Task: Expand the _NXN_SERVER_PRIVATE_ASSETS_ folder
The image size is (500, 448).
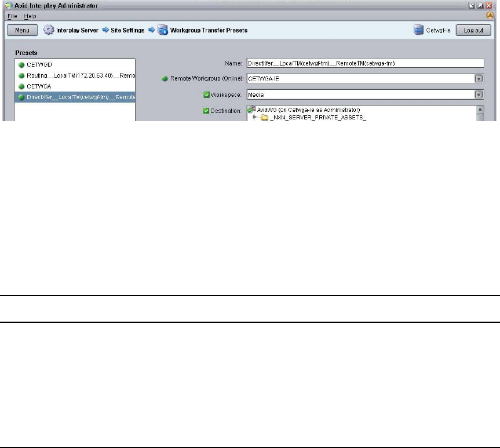Action: (x=255, y=117)
